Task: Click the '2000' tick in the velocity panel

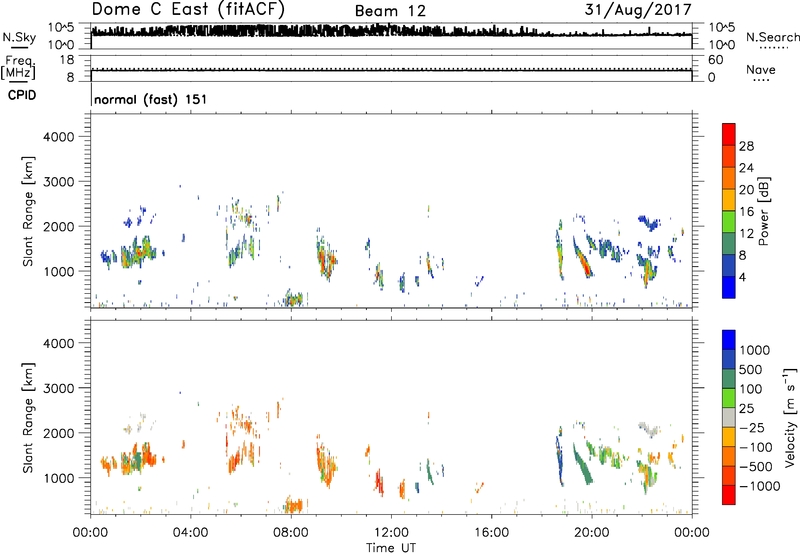Action: [x=59, y=433]
